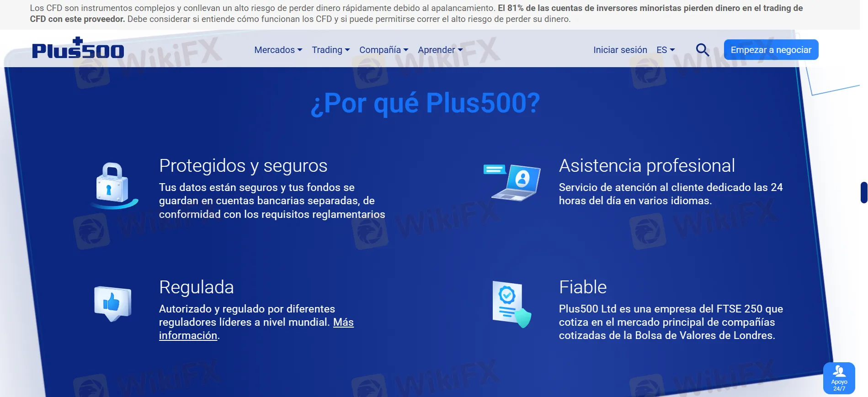Click the page scrollbar thumb
Screen dimensions: 868x397
864,192
